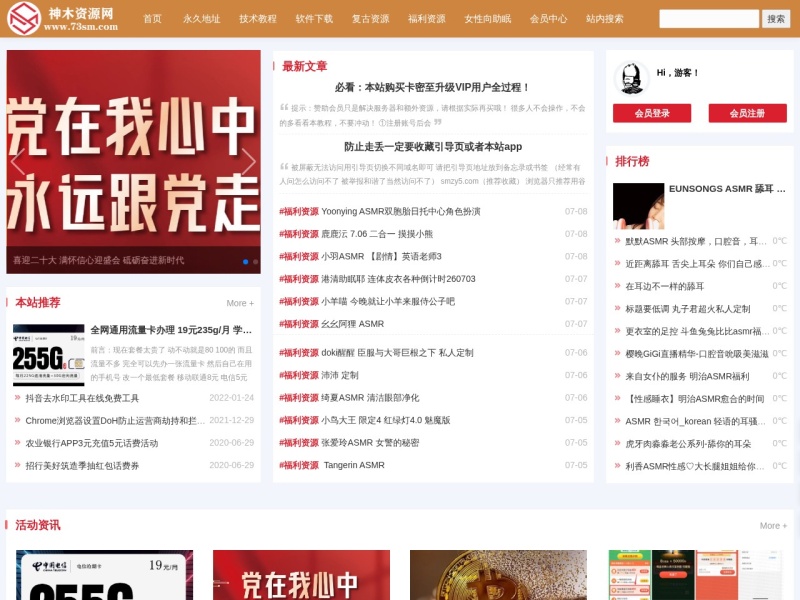The image size is (800, 600).
Task: Click the guest user avatar
Action: pyautogui.click(x=632, y=78)
